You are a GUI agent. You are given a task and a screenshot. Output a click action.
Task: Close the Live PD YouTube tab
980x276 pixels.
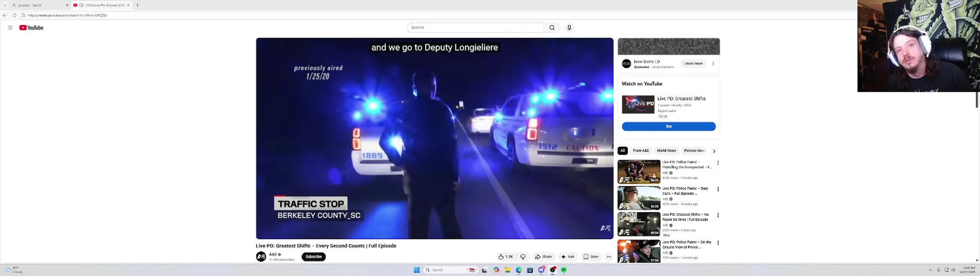coord(128,5)
